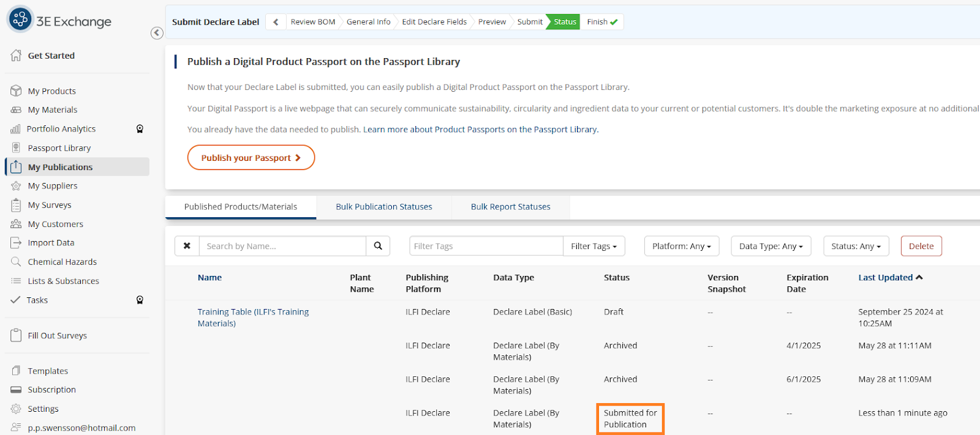
Task: Click the 3E Exchange logo
Action: click(x=59, y=20)
